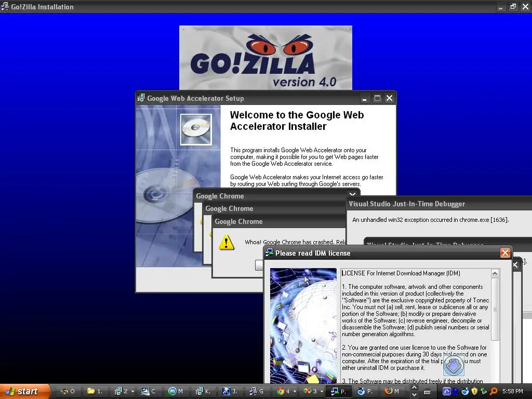
Task: Click the Welcome to Google Web Accelerator heading
Action: coord(297,121)
